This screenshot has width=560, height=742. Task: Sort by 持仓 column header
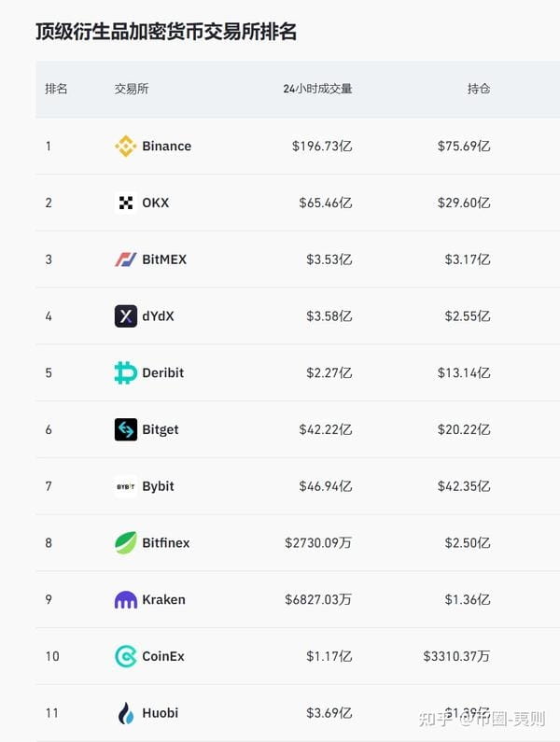tap(479, 89)
